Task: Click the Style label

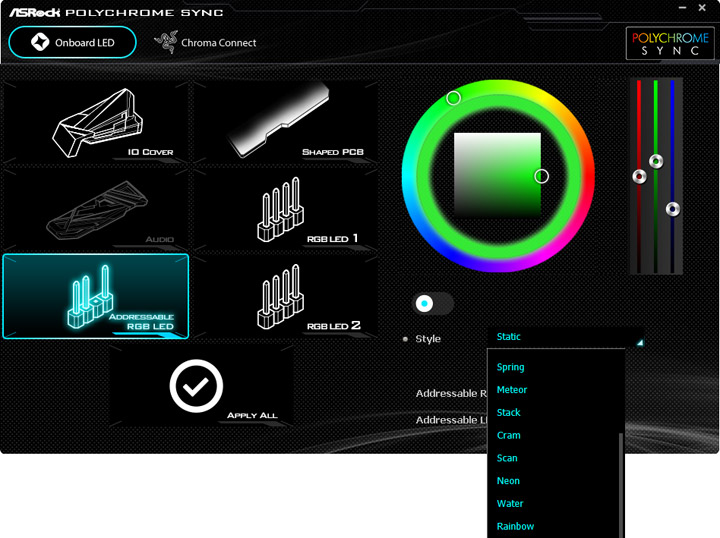Action: [428, 339]
